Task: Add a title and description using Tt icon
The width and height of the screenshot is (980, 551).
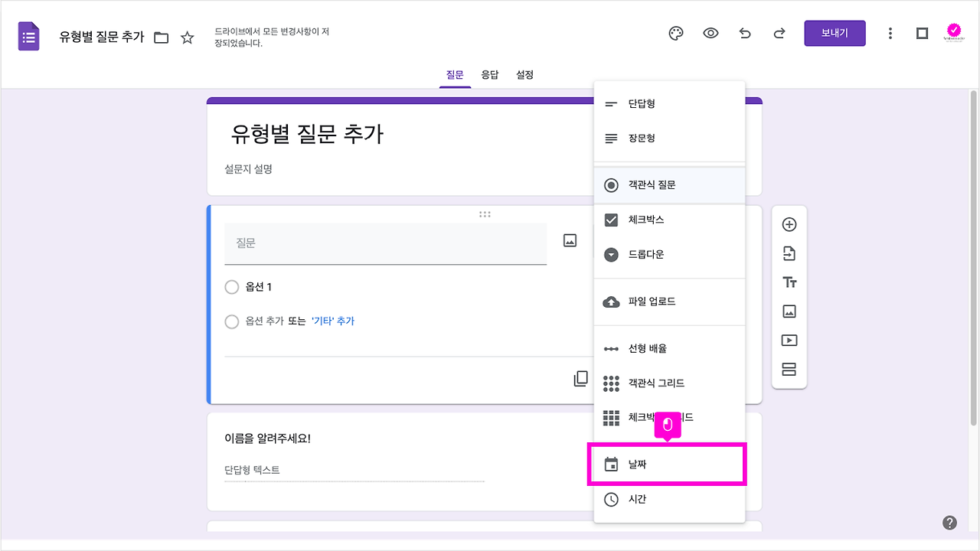Action: (x=789, y=282)
